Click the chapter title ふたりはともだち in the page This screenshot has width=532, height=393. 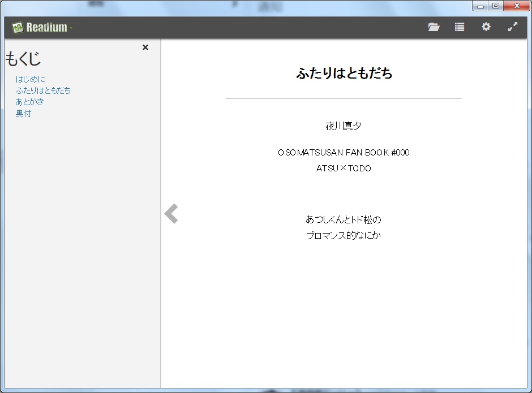(342, 74)
